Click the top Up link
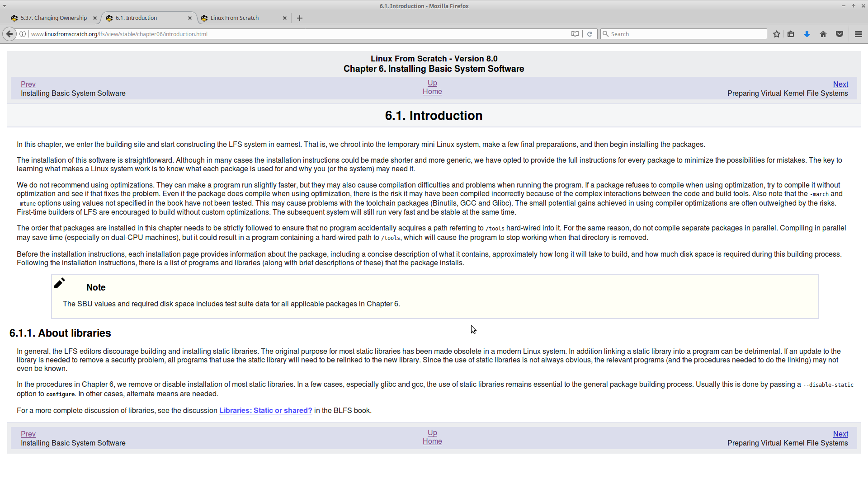 point(432,83)
